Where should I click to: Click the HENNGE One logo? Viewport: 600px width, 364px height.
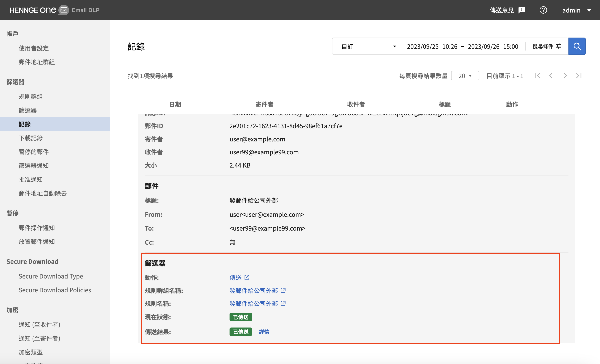pyautogui.click(x=33, y=10)
